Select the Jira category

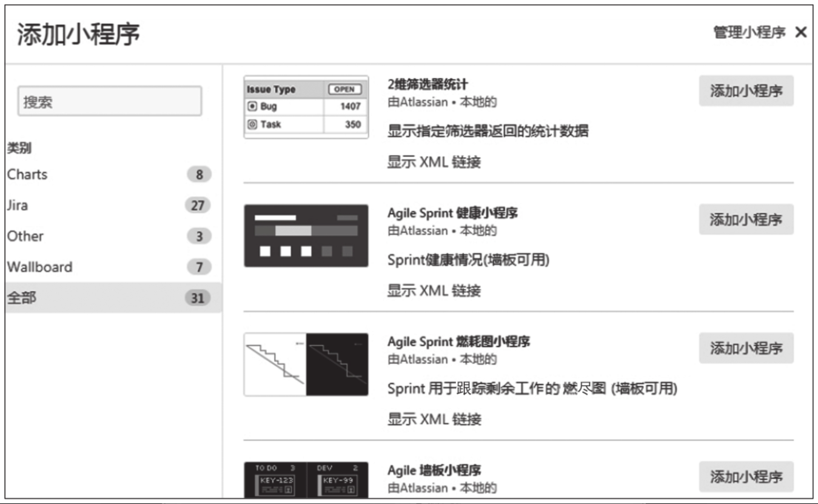(113, 206)
